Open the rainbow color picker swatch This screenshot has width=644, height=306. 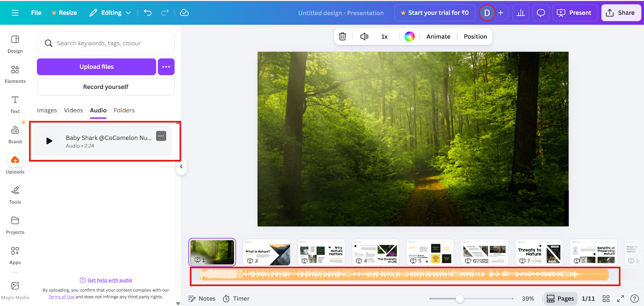pos(409,37)
